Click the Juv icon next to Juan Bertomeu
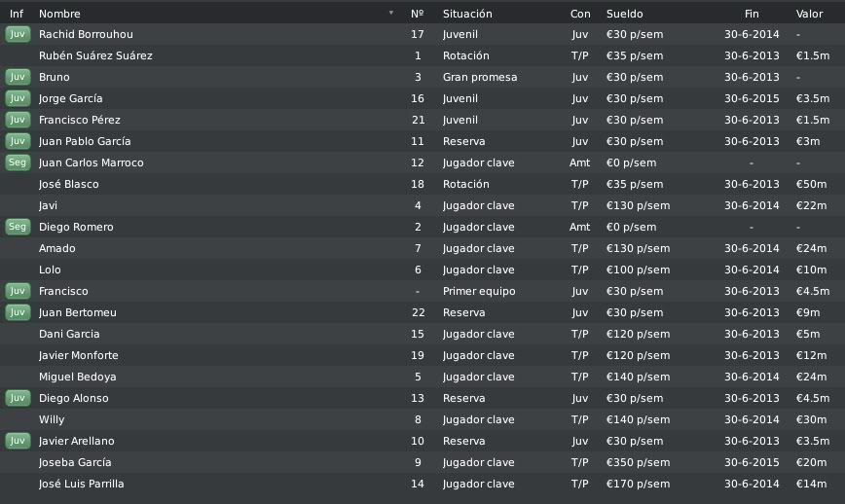 (x=18, y=312)
